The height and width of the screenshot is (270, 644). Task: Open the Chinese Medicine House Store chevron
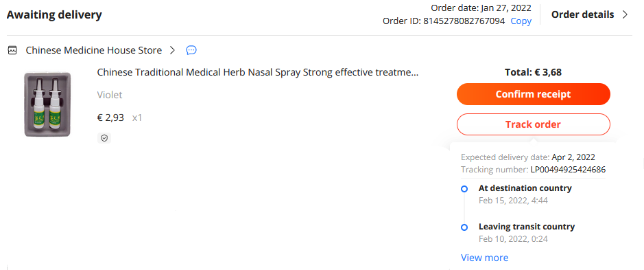point(173,50)
